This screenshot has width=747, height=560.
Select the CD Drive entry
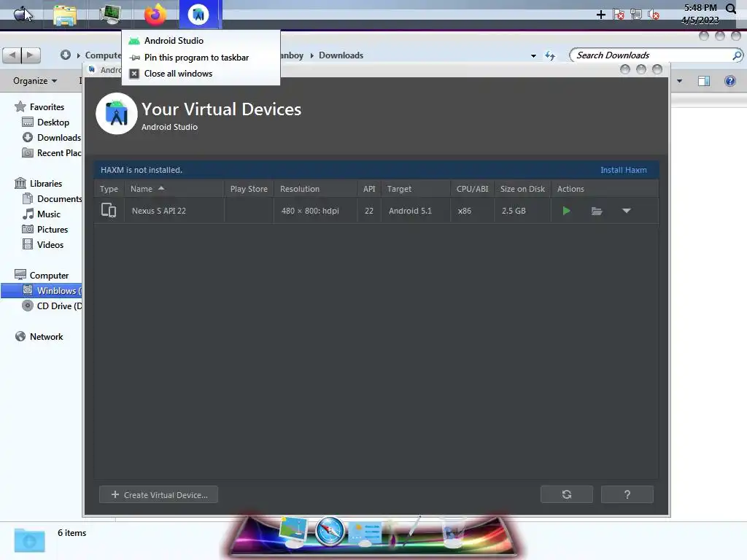[x=52, y=306]
